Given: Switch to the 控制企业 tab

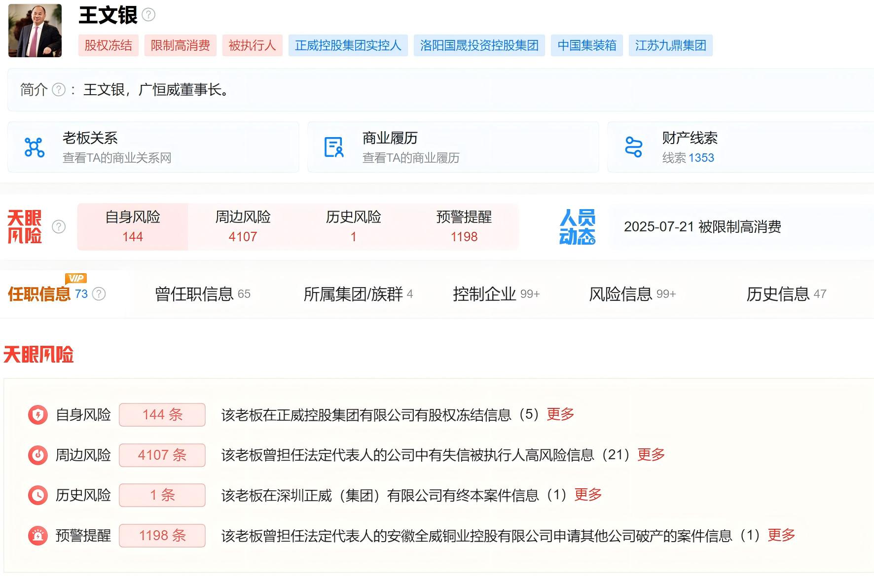Looking at the screenshot, I should [x=496, y=294].
